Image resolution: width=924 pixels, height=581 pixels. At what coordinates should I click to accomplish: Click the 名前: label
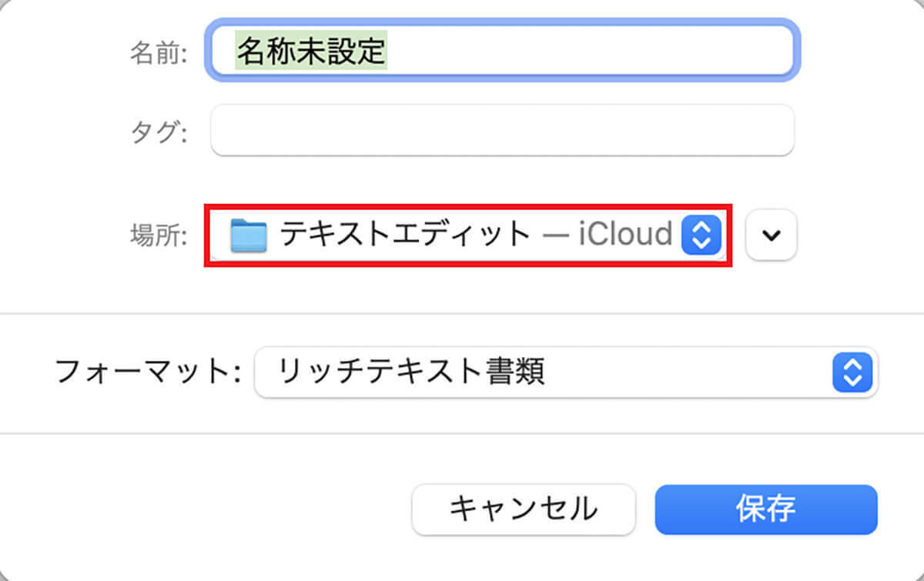coord(159,52)
